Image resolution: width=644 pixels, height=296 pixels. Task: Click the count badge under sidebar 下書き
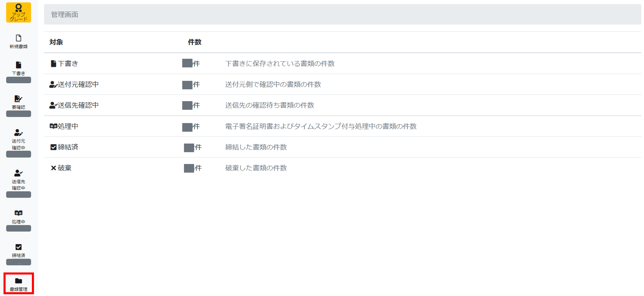pyautogui.click(x=18, y=80)
